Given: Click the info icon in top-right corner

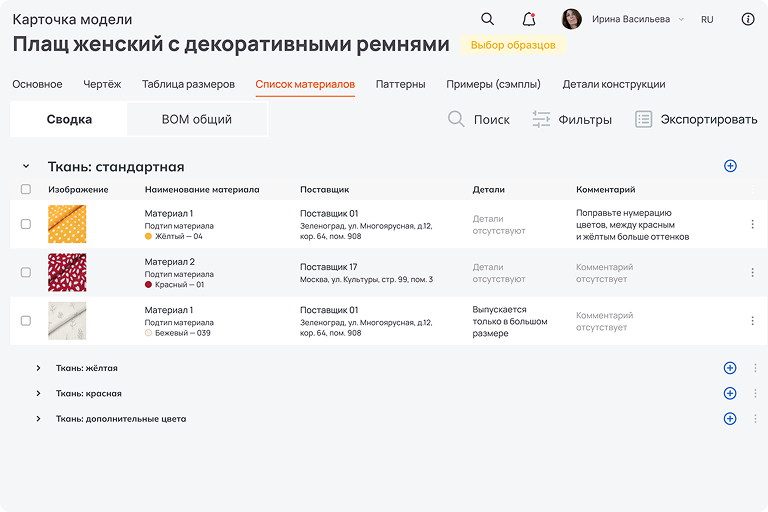Looking at the screenshot, I should [748, 19].
